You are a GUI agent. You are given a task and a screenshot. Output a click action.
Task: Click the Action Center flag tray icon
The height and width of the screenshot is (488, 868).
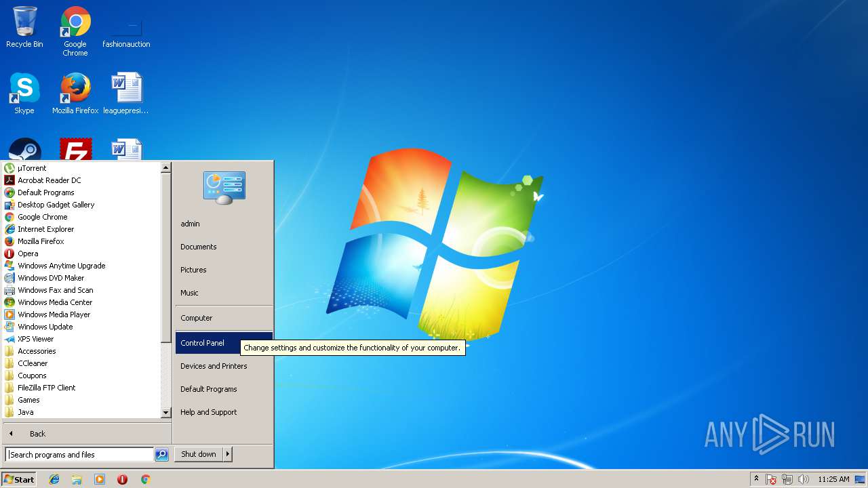coord(771,479)
